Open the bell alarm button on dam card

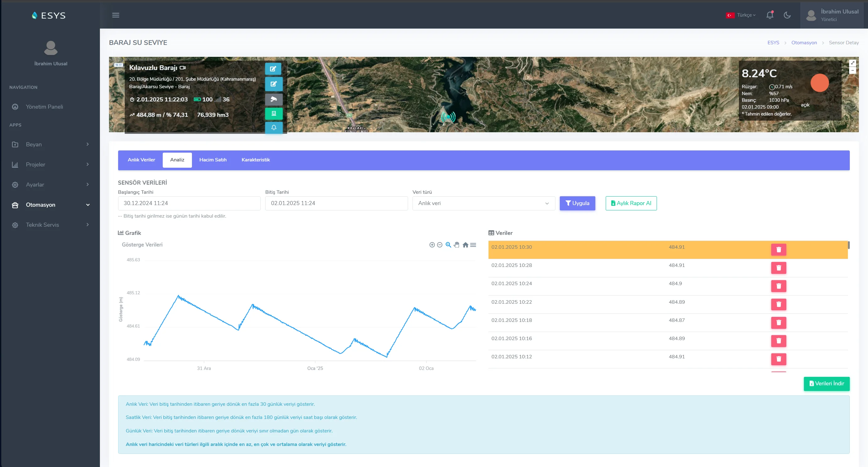coord(274,128)
